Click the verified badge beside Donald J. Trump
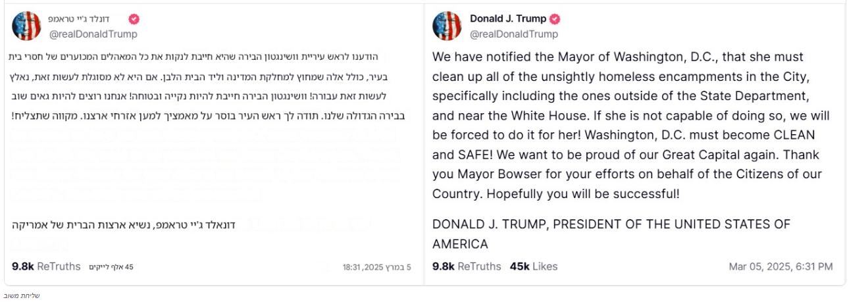Screen dimensions: 868x302 point(555,19)
